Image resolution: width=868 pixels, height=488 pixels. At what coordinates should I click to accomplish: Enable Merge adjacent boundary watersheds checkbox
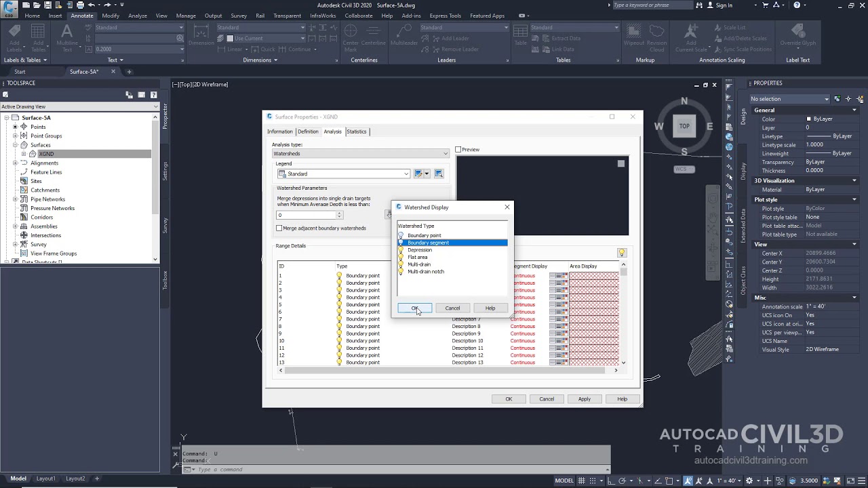coord(279,228)
